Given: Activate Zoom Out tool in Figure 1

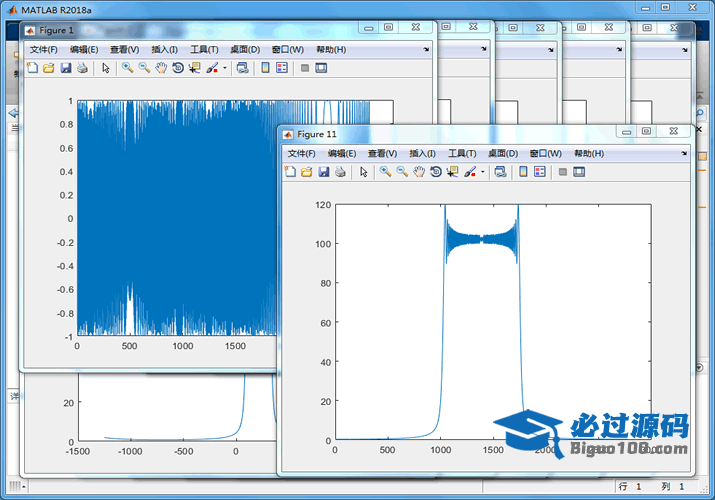Looking at the screenshot, I should 145,68.
